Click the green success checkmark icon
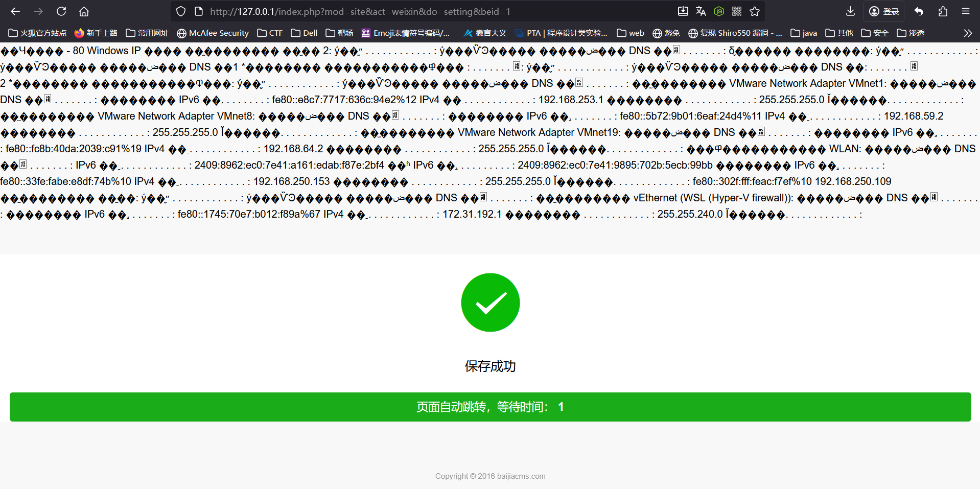This screenshot has height=489, width=980. point(490,302)
